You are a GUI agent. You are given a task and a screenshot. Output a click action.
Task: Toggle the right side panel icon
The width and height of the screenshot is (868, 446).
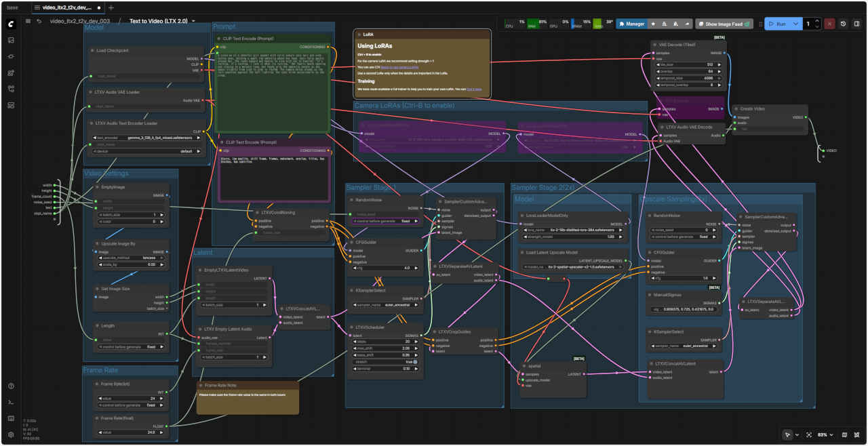pyautogui.click(x=857, y=24)
